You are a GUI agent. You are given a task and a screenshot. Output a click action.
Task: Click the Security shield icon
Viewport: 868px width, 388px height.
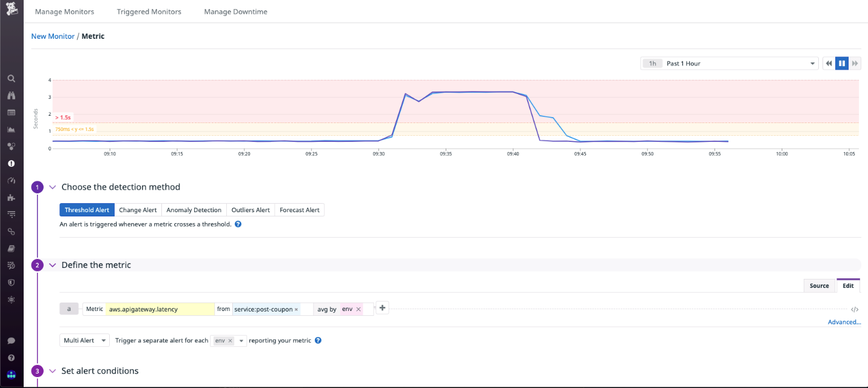(x=12, y=282)
